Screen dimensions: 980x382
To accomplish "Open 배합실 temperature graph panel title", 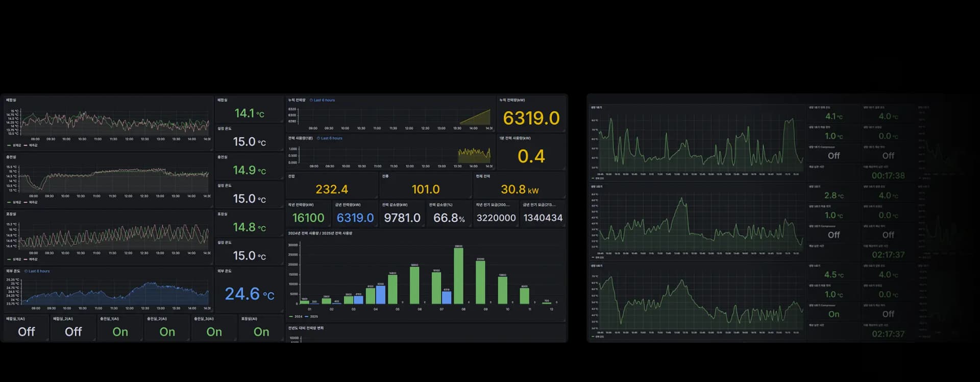I will [x=11, y=100].
